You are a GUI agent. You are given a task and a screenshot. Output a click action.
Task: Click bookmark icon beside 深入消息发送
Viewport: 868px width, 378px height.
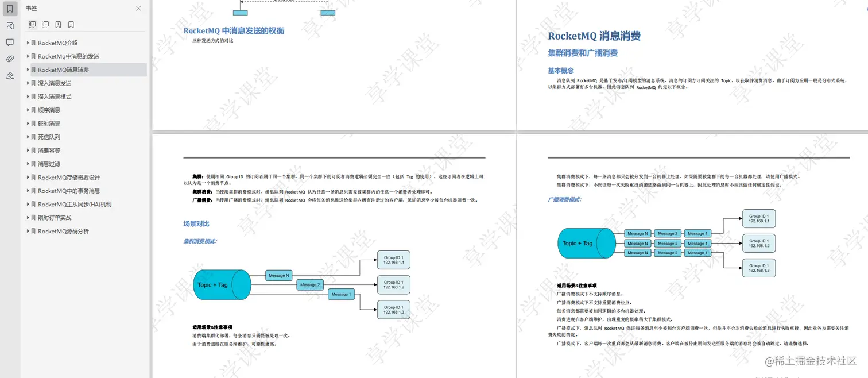click(x=33, y=83)
